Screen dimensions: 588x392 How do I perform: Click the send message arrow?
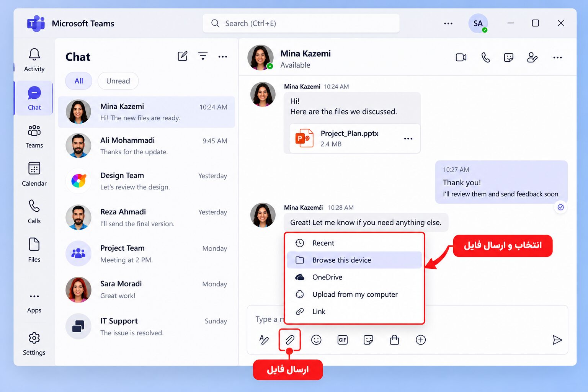coord(557,340)
